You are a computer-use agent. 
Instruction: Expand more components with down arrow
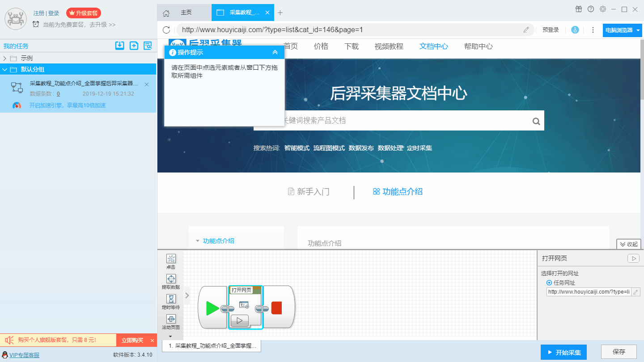click(170, 336)
